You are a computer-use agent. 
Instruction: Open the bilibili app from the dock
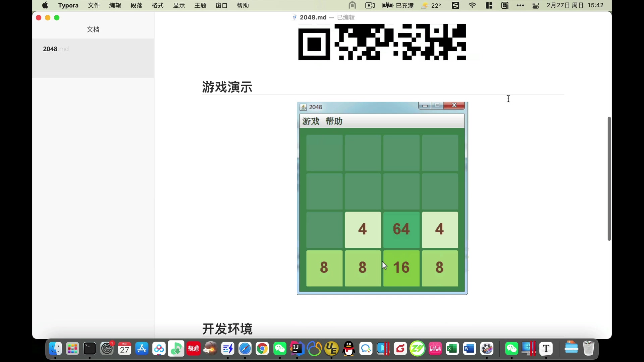435,349
